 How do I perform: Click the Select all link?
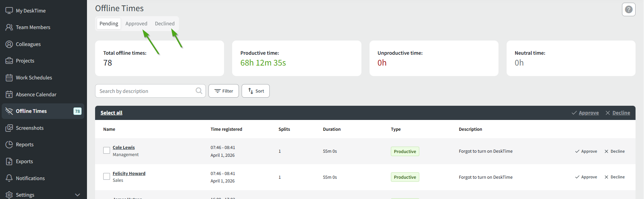pos(111,113)
